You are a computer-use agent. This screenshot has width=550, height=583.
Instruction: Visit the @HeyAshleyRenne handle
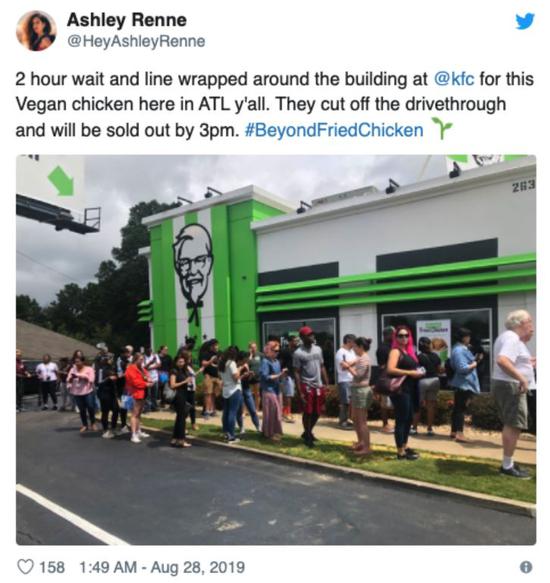coord(136,41)
